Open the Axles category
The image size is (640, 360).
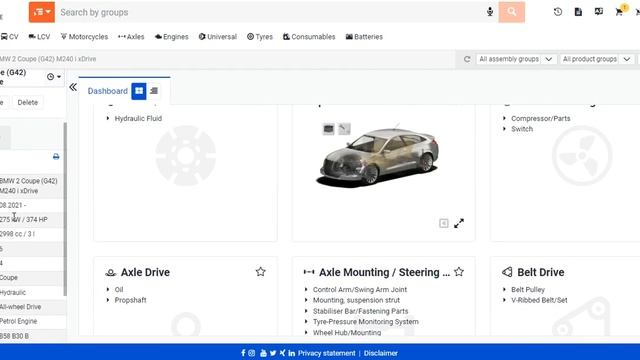(131, 37)
